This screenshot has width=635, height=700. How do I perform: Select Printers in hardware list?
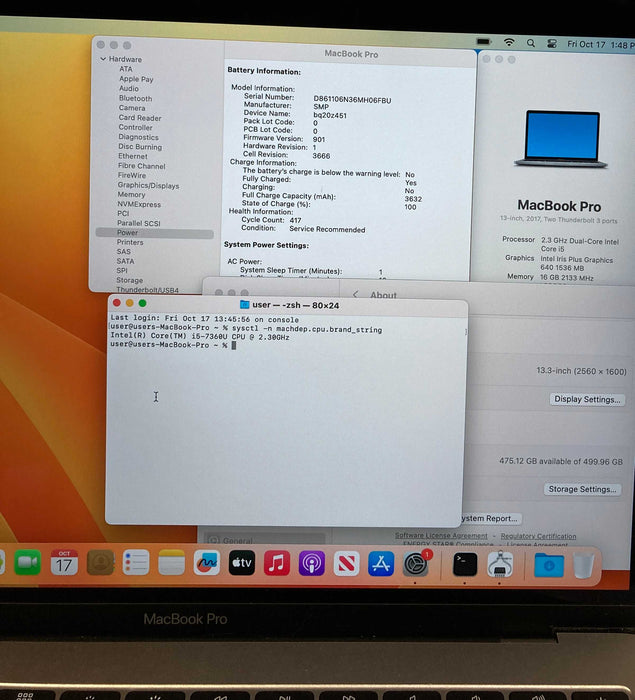coord(130,242)
